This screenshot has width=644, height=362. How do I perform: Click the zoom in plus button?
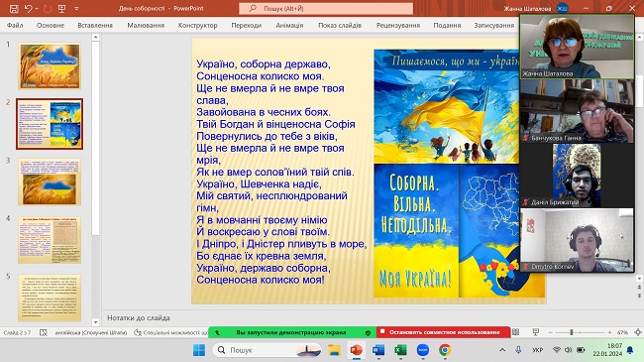609,332
